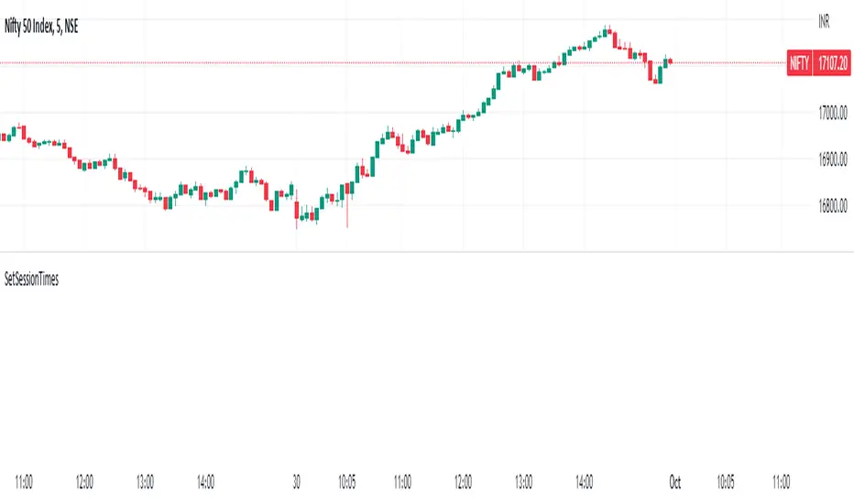Click the 14:00 label just before "30"

pos(205,480)
